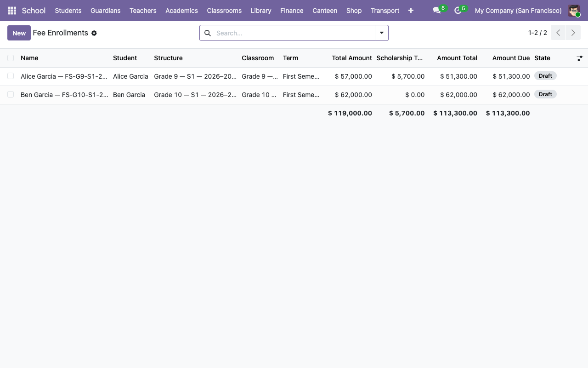
Task: Focus the Search input field
Action: (x=294, y=33)
